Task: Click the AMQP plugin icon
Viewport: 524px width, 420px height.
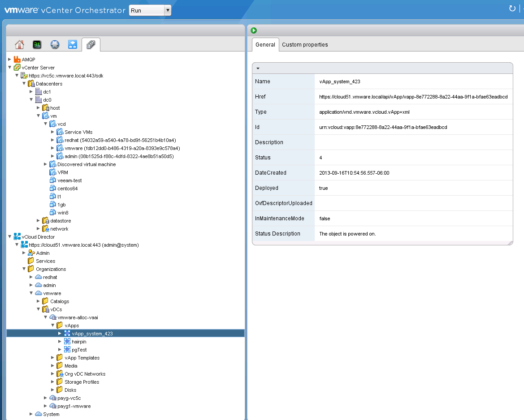Action: (x=17, y=60)
